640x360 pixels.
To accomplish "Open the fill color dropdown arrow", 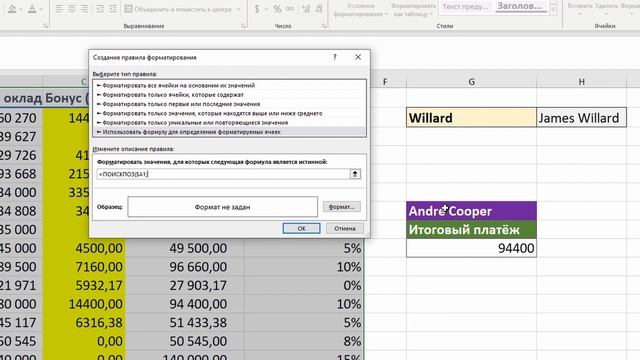I will coord(20,9).
